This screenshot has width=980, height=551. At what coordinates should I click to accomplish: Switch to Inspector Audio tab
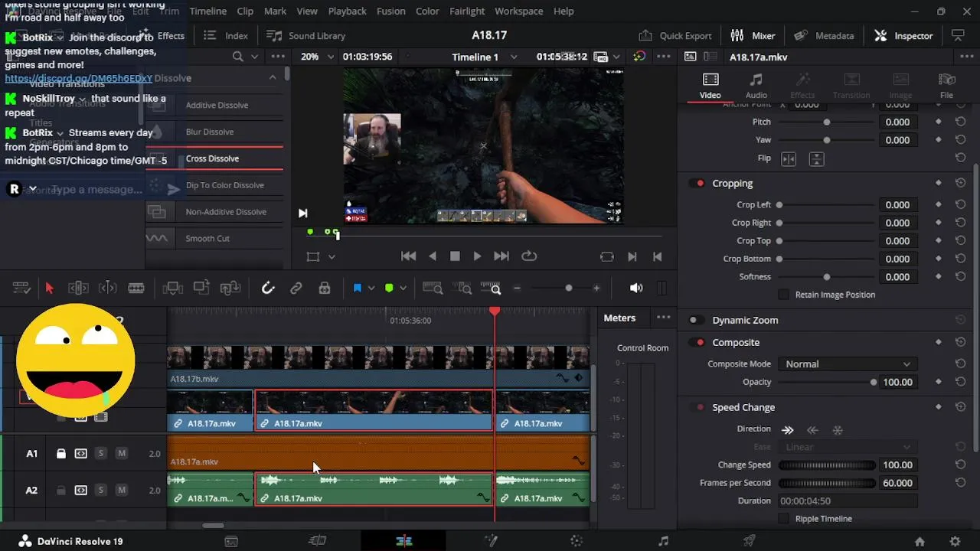point(756,86)
